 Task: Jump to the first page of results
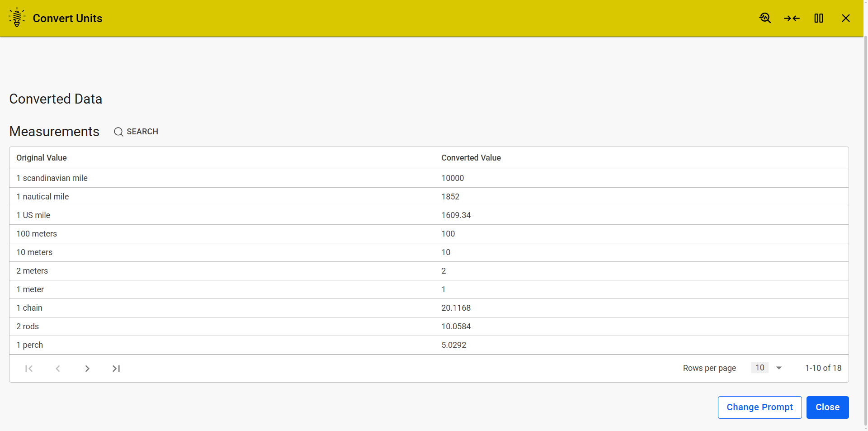tap(29, 369)
